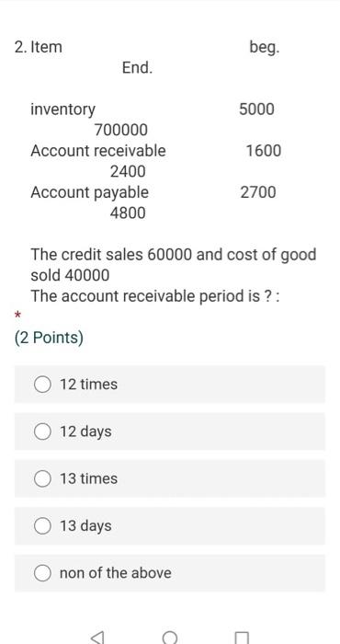Click the Account payable row label
Screen dimensions: 340x644
(x=90, y=192)
